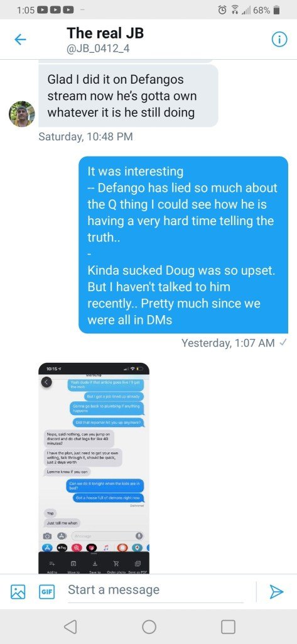The width and height of the screenshot is (297, 644).
Task: Tap the Android home circle button
Action: pyautogui.click(x=149, y=627)
